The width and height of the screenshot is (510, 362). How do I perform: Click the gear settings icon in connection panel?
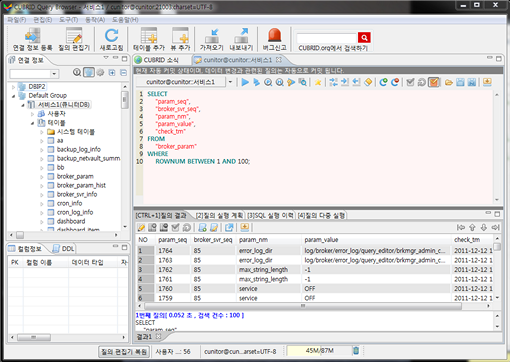tap(100, 72)
